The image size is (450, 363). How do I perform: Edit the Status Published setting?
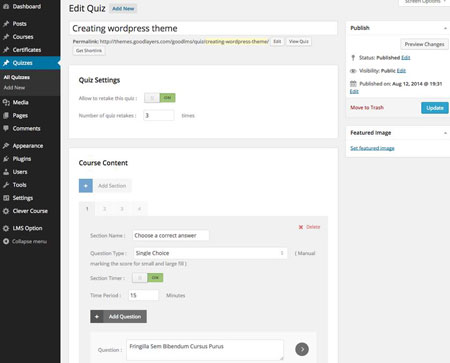[x=406, y=57]
